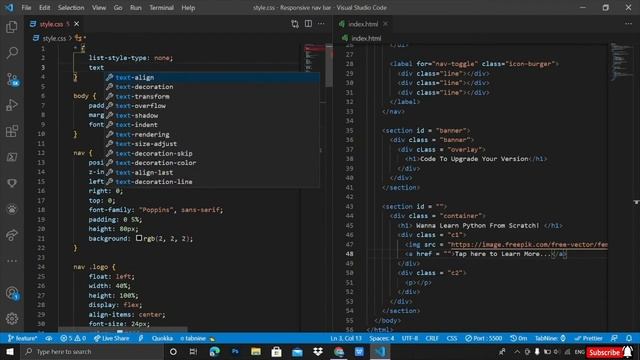Open notifications bell in status bar

pos(629,338)
